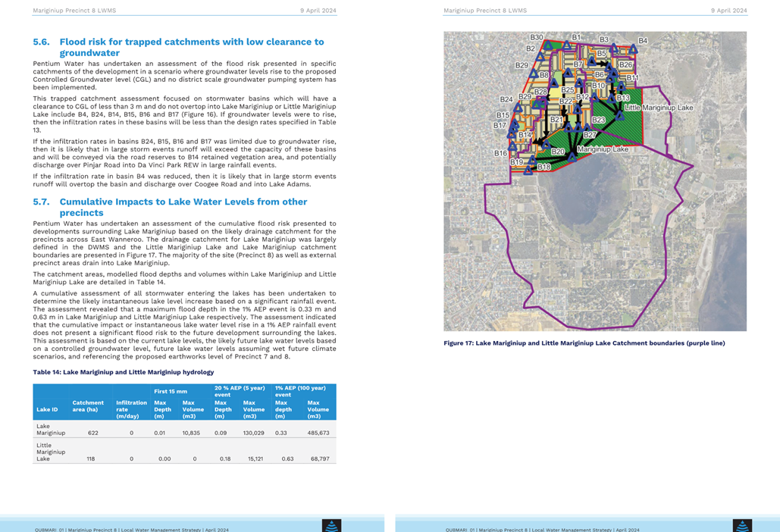780x532 pixels.
Task: Click the '0.63' cell in the hydrology table
Action: 287,459
